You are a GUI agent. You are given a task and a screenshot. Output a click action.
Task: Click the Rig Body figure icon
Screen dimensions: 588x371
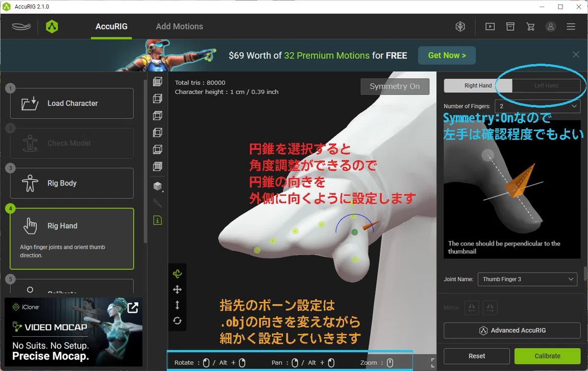click(30, 183)
